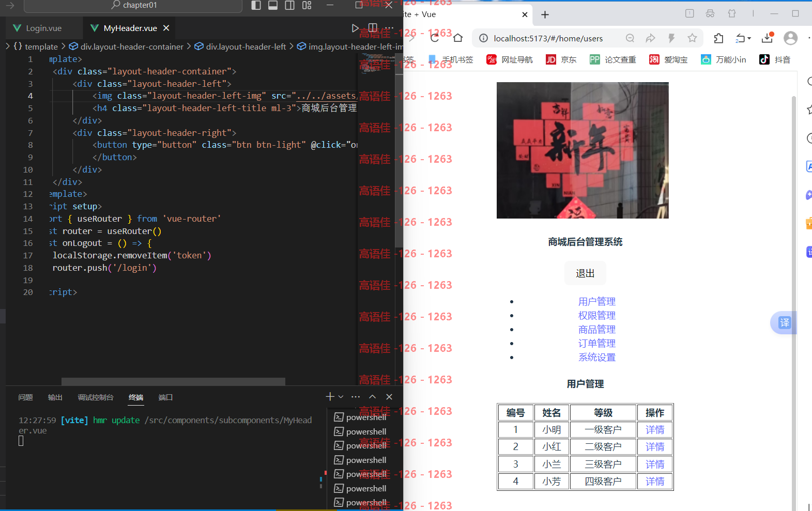Image resolution: width=812 pixels, height=511 pixels.
Task: Click the 退出 logout button
Action: coord(585,273)
